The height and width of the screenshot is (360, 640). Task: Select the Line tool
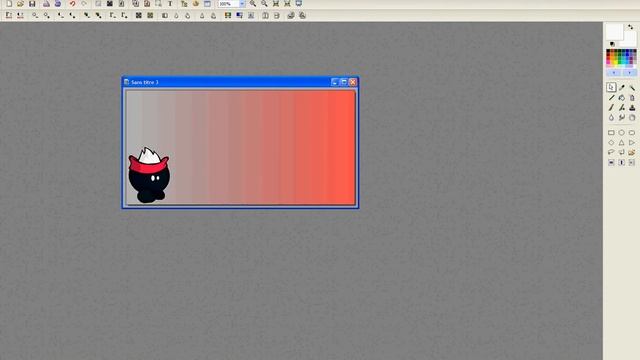611,98
